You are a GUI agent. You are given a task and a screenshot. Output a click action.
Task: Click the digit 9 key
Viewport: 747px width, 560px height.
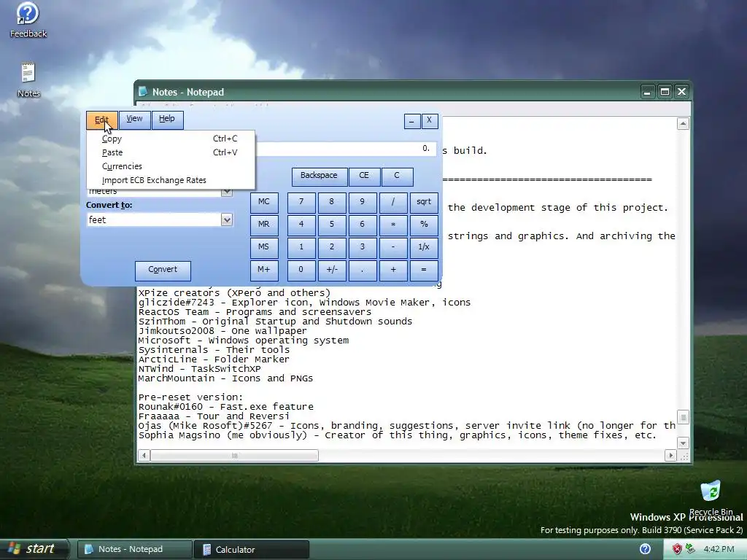click(362, 202)
